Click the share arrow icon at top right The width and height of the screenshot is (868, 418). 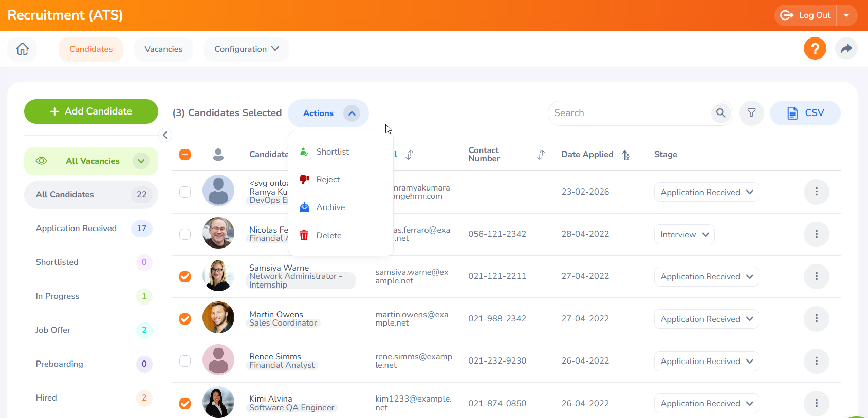point(846,49)
